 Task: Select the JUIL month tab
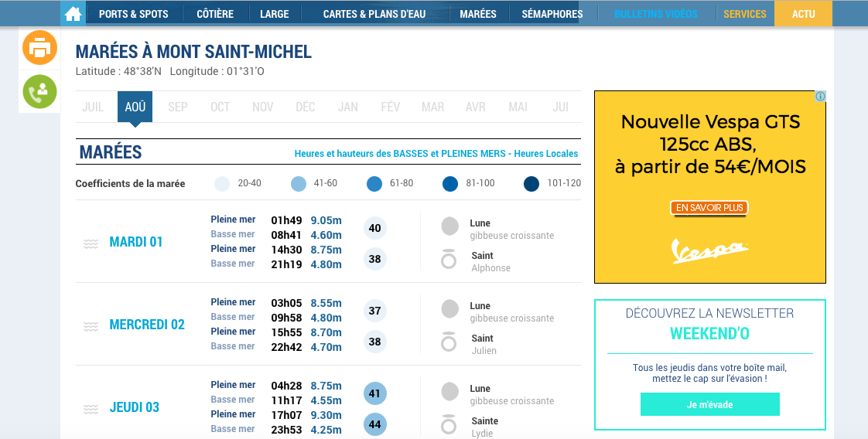point(93,107)
